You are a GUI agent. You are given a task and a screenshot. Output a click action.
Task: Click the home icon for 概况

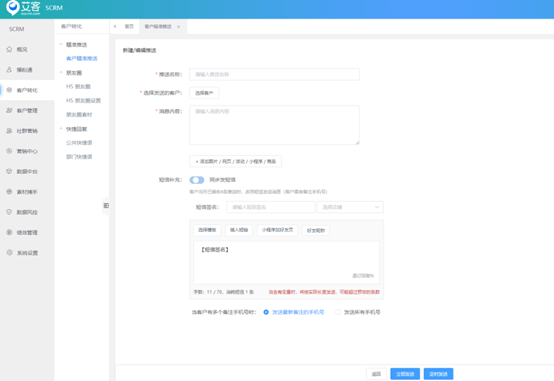pos(9,49)
